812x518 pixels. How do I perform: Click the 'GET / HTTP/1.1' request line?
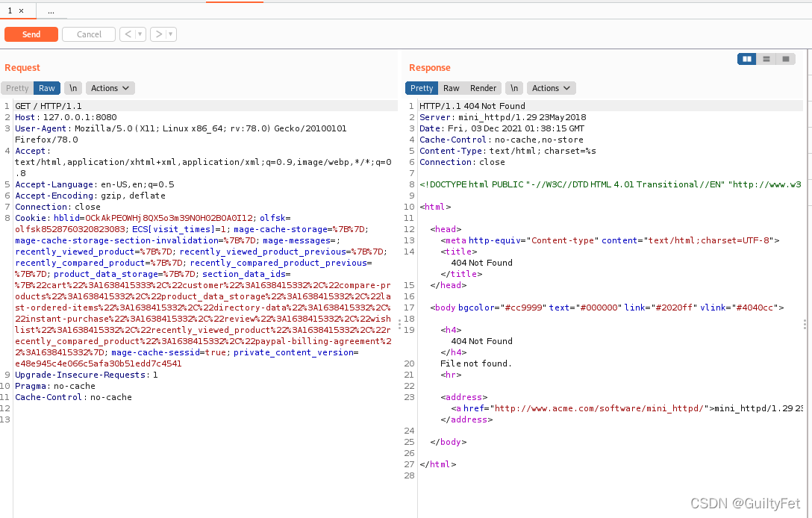pyautogui.click(x=49, y=106)
